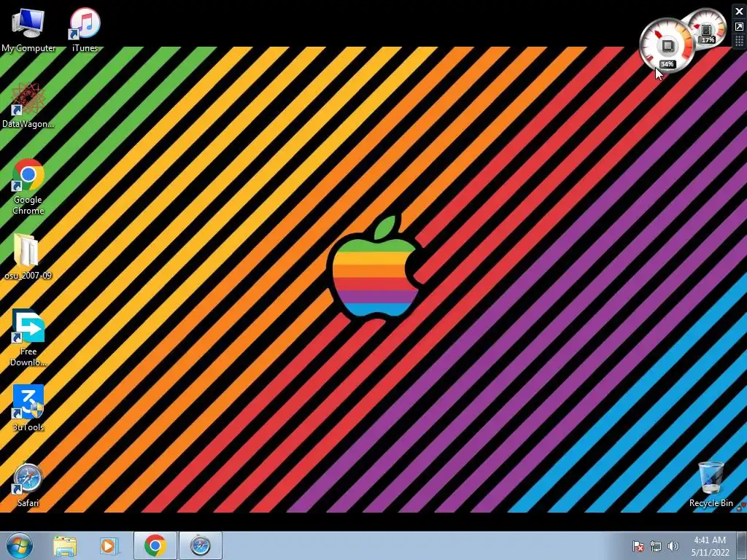747x560 pixels.
Task: Launch the iTunes desktop shortcut
Action: (85, 29)
